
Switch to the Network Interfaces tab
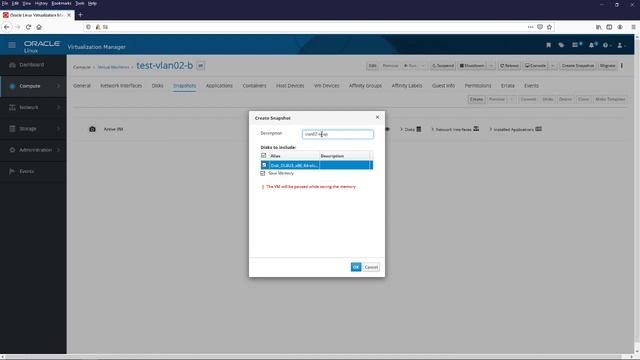[121, 86]
